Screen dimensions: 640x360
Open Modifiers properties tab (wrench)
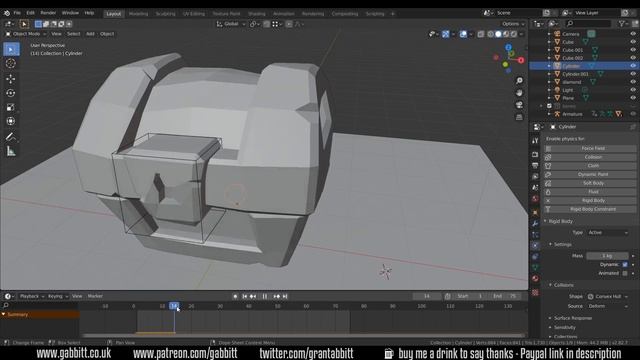535,224
